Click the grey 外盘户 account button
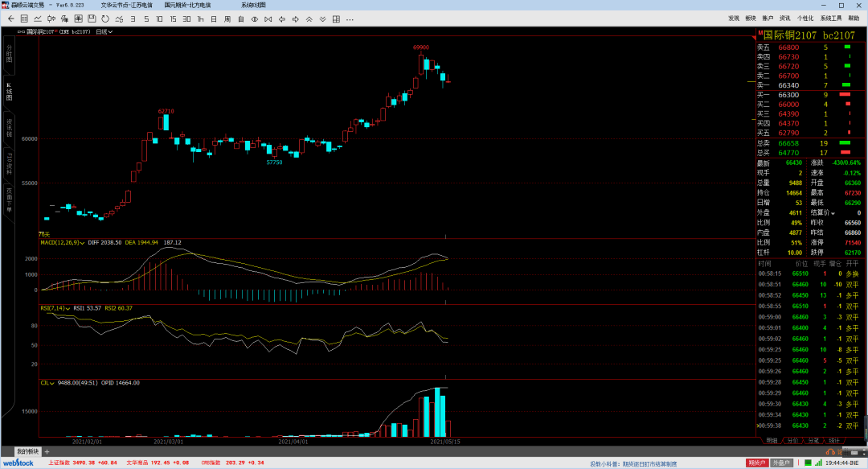The width and height of the screenshot is (868, 469). click(x=781, y=463)
